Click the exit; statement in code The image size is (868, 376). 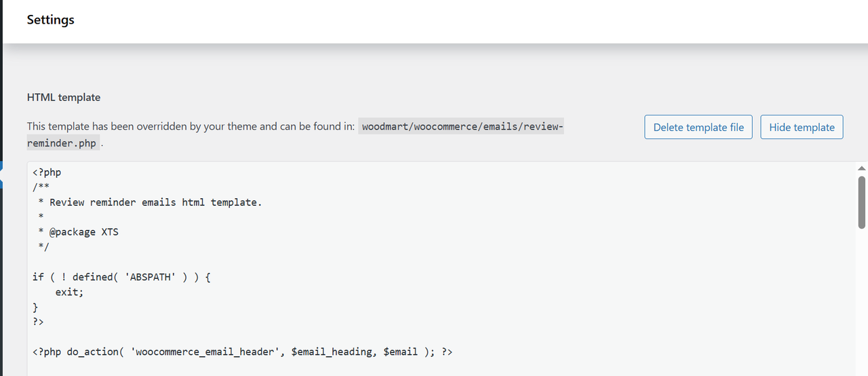(69, 292)
